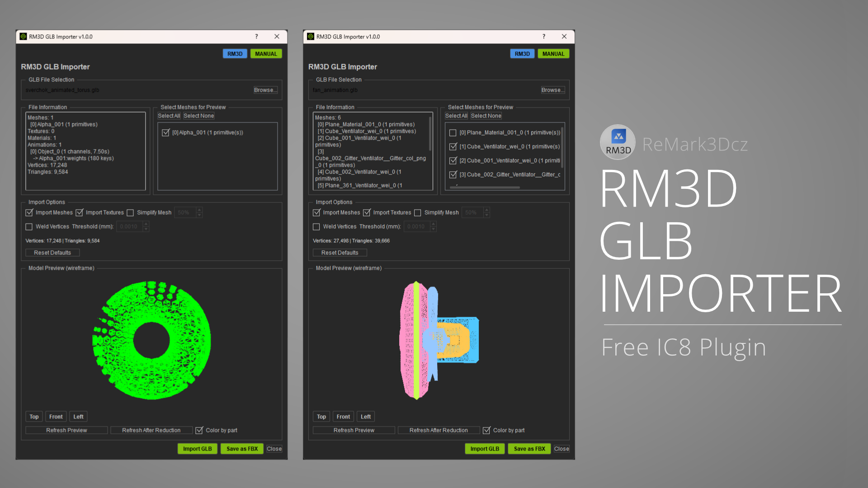Open the green MANUAL button in right window
The width and height of the screenshot is (868, 488).
point(553,54)
